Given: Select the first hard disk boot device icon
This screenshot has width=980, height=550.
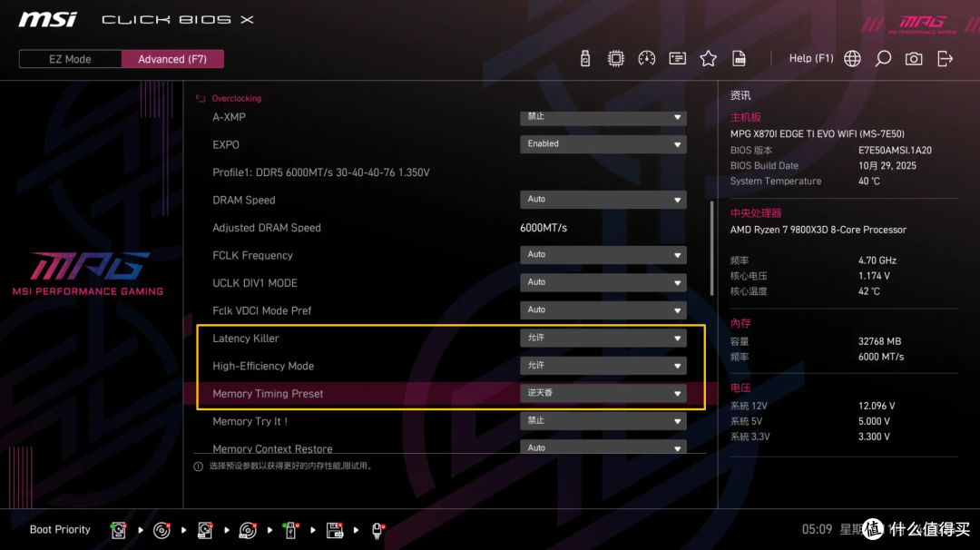Looking at the screenshot, I should coord(118,530).
